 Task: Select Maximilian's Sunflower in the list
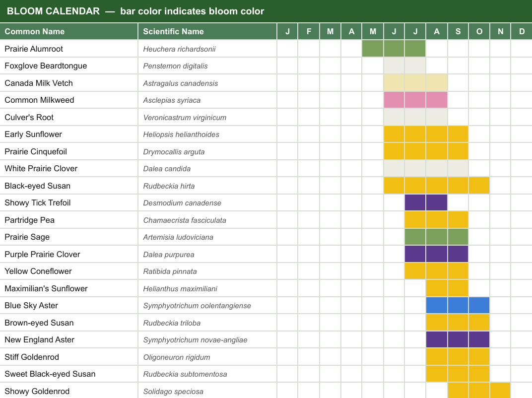coord(46,289)
